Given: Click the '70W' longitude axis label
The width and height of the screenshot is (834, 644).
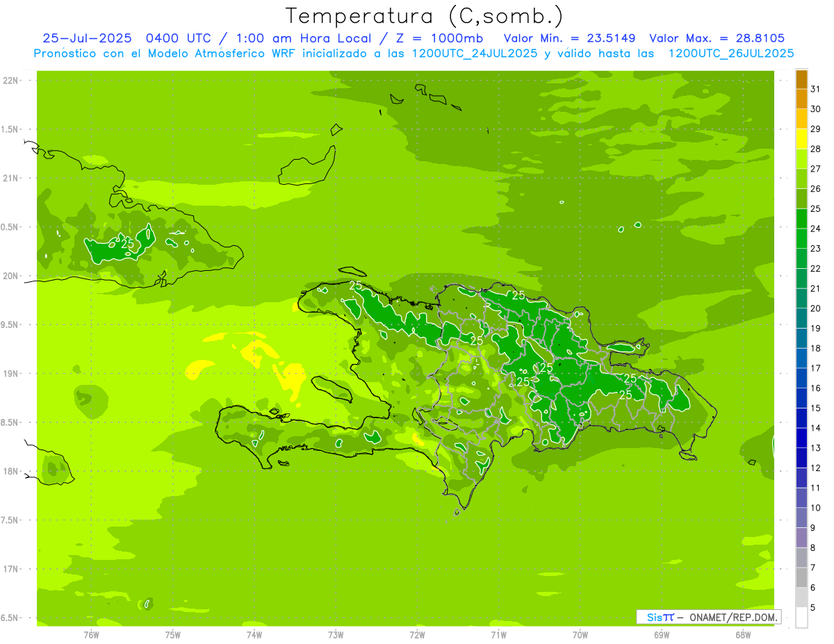Looking at the screenshot, I should [x=580, y=635].
